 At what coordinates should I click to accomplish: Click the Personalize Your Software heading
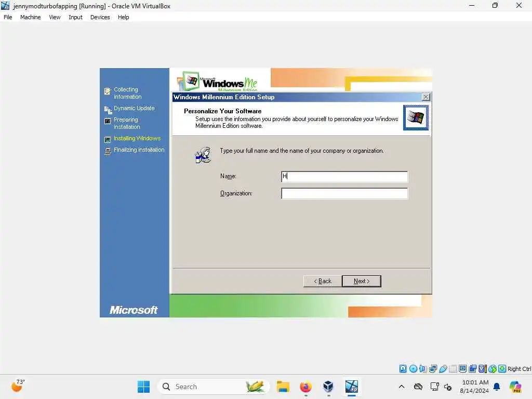coord(222,111)
